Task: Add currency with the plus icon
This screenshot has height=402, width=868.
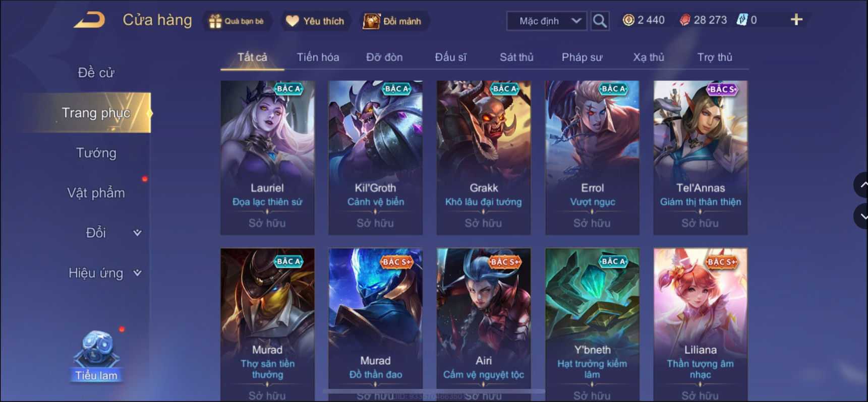Action: point(796,20)
